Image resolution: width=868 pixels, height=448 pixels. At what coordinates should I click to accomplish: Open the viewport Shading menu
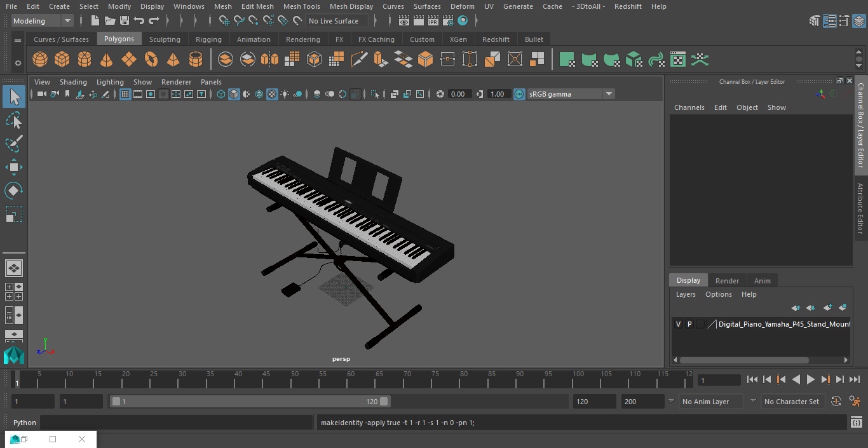click(73, 82)
